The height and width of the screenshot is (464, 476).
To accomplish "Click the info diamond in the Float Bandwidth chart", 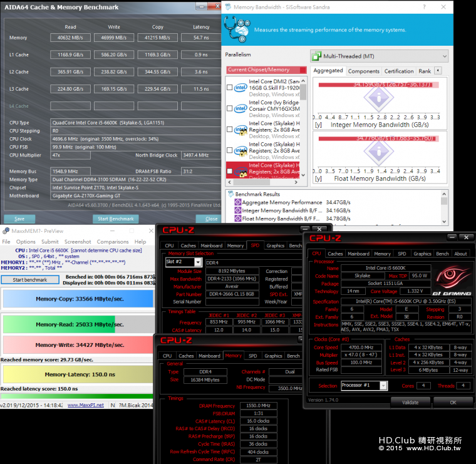I will 378,152.
